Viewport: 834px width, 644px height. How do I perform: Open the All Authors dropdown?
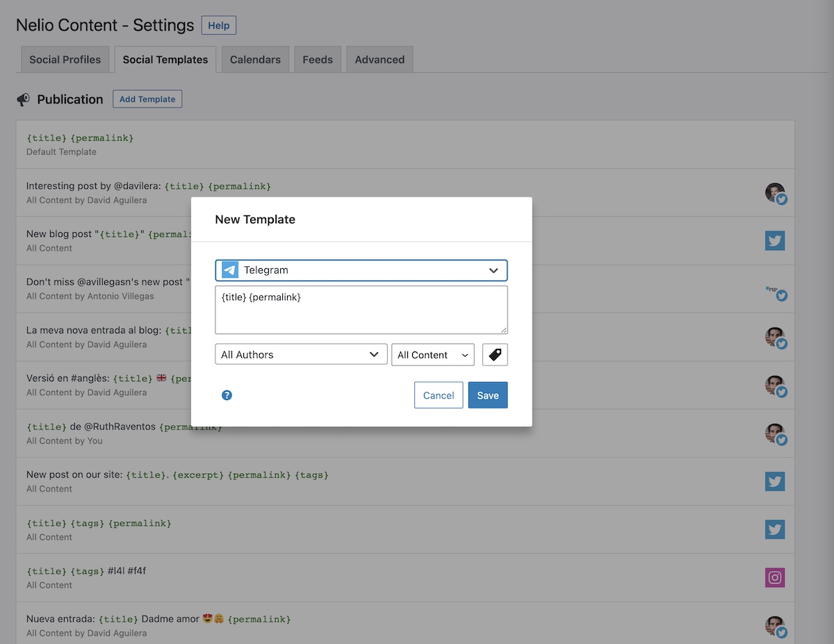(x=301, y=354)
